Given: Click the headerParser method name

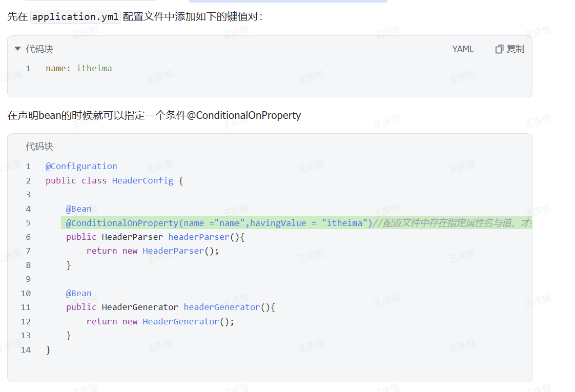Looking at the screenshot, I should click(x=199, y=237).
